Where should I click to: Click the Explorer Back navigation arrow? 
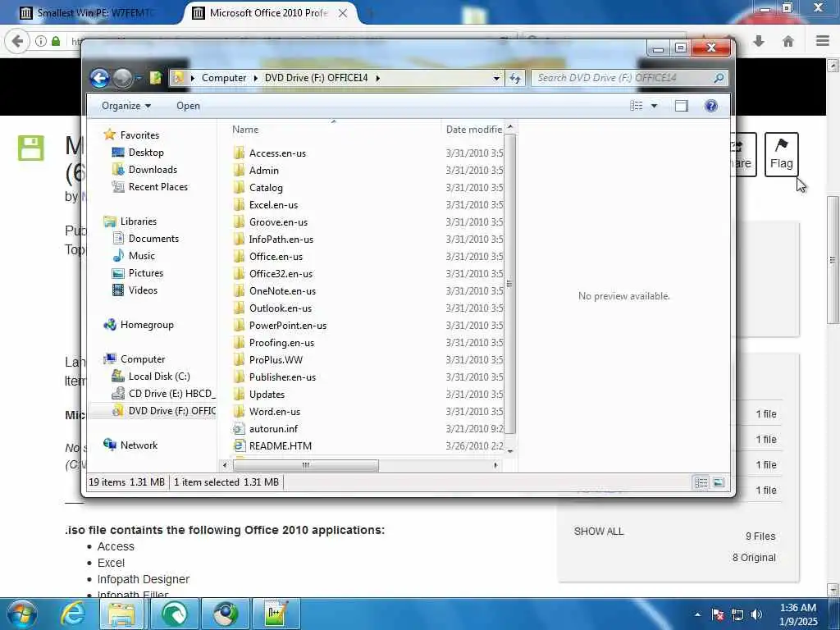point(99,78)
